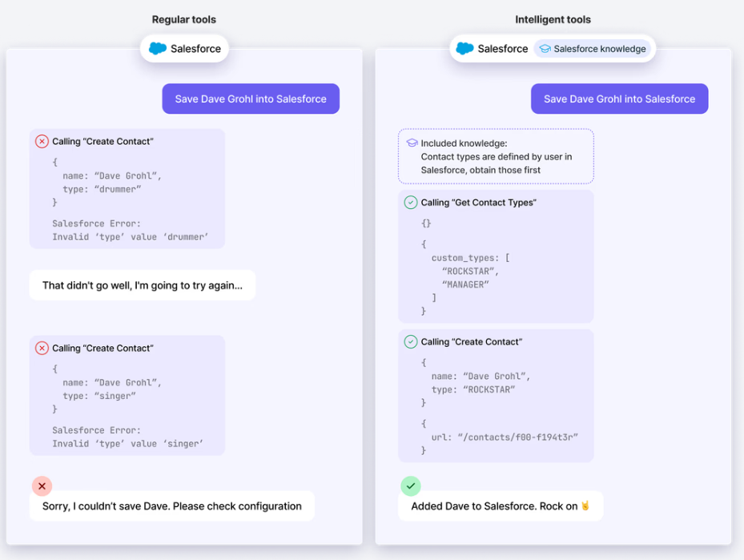Click custom_types: [ line
Image resolution: width=744 pixels, height=560 pixels.
[x=470, y=258]
